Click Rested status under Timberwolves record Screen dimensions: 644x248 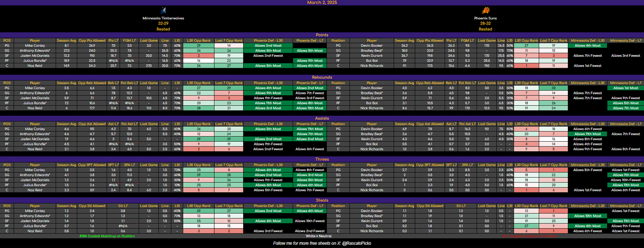[x=163, y=30]
